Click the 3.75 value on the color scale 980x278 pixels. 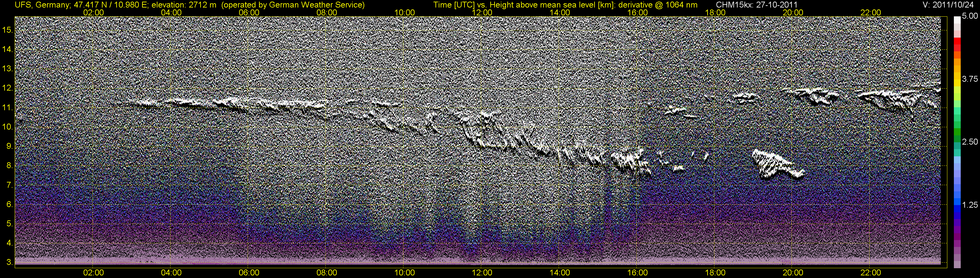pyautogui.click(x=970, y=79)
